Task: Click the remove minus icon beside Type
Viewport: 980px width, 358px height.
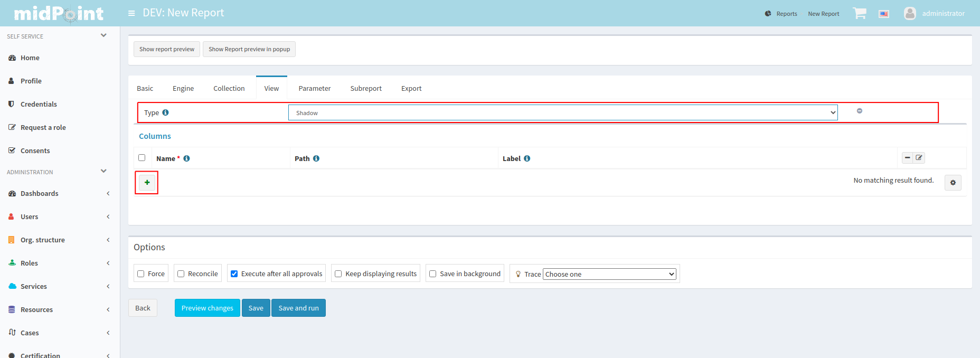Action: (859, 111)
